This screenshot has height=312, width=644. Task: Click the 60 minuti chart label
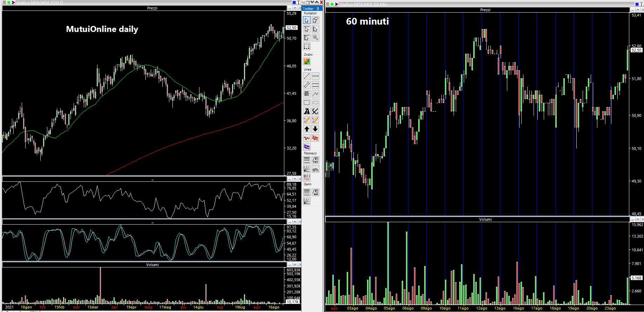(x=367, y=21)
